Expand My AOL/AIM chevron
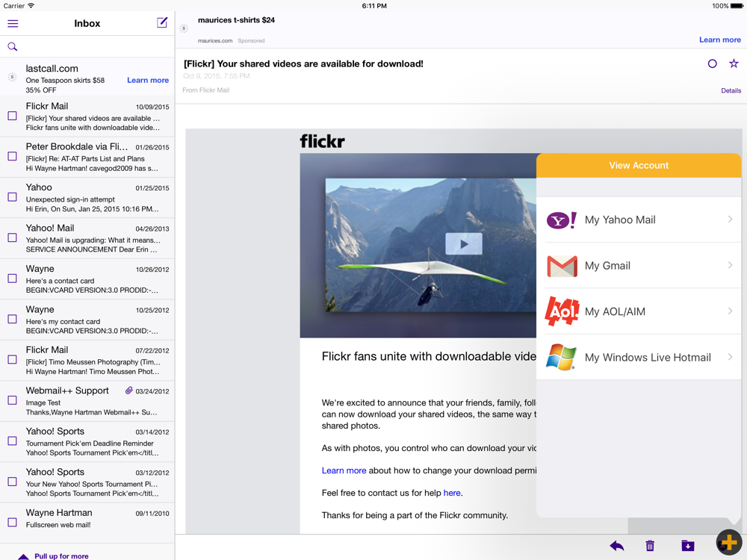The width and height of the screenshot is (747, 560). (x=731, y=311)
